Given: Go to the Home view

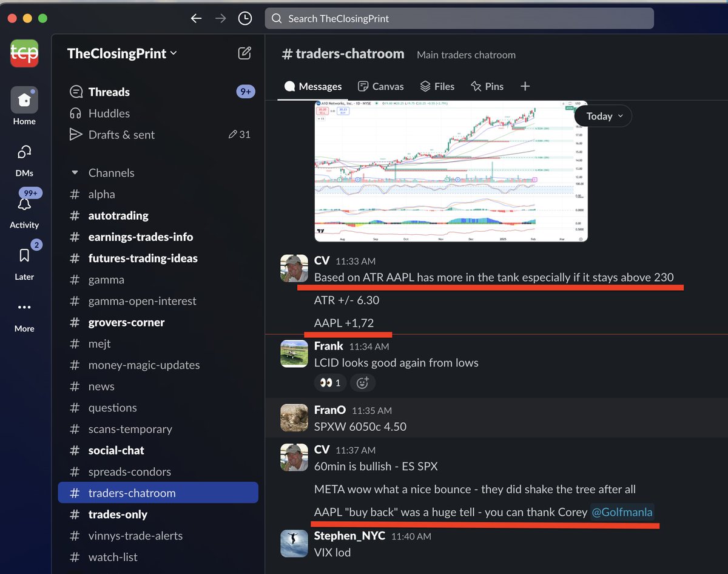Looking at the screenshot, I should coord(24,106).
